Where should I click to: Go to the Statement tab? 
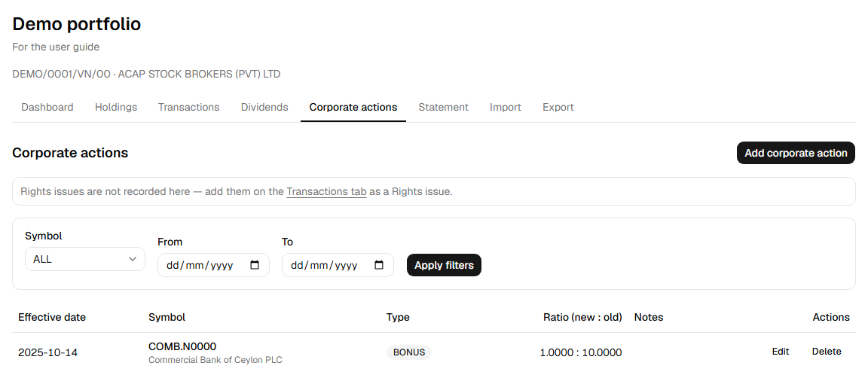443,108
